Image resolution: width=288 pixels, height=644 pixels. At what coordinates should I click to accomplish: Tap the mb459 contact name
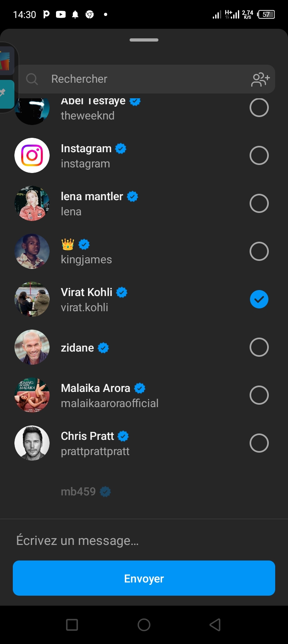click(x=78, y=491)
